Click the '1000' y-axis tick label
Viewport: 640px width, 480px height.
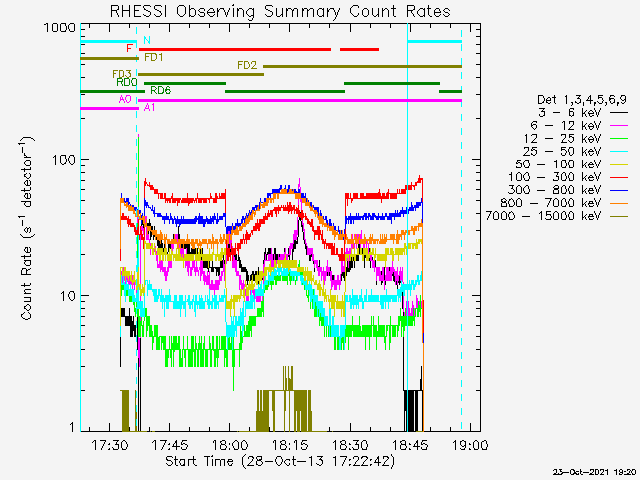pyautogui.click(x=60, y=28)
